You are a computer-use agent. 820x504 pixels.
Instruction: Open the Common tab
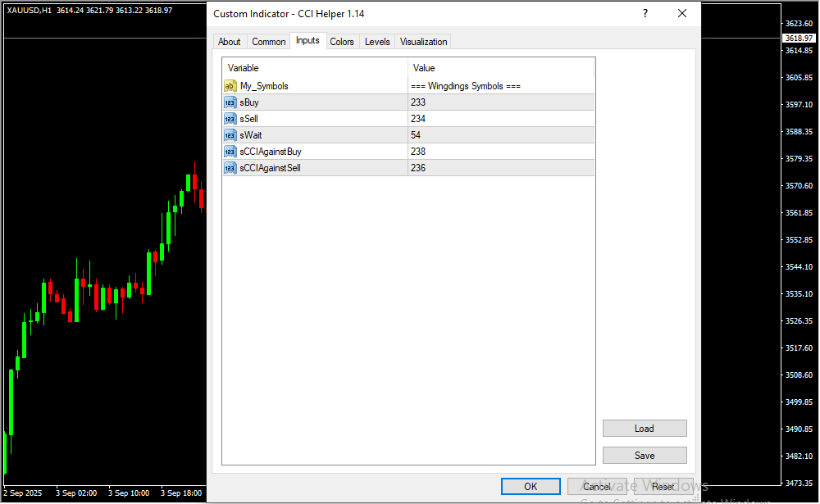(x=269, y=42)
